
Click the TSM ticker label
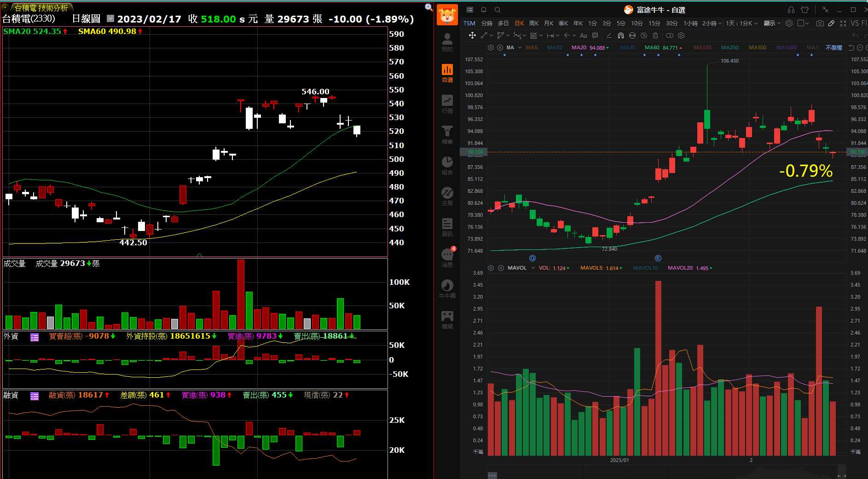point(469,23)
